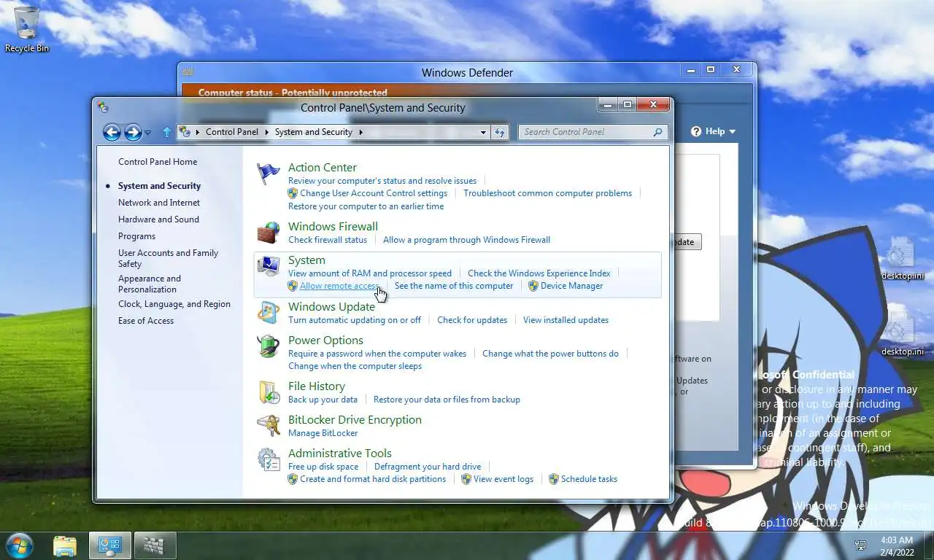Expand the arrow after System and Security breadcrumb
The width and height of the screenshot is (934, 560).
(x=360, y=132)
